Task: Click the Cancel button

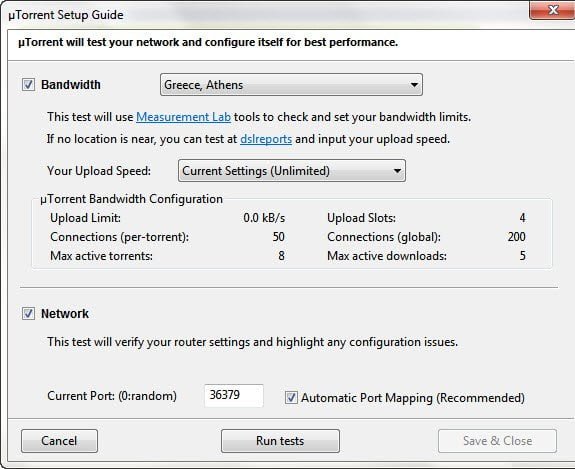Action: point(59,441)
